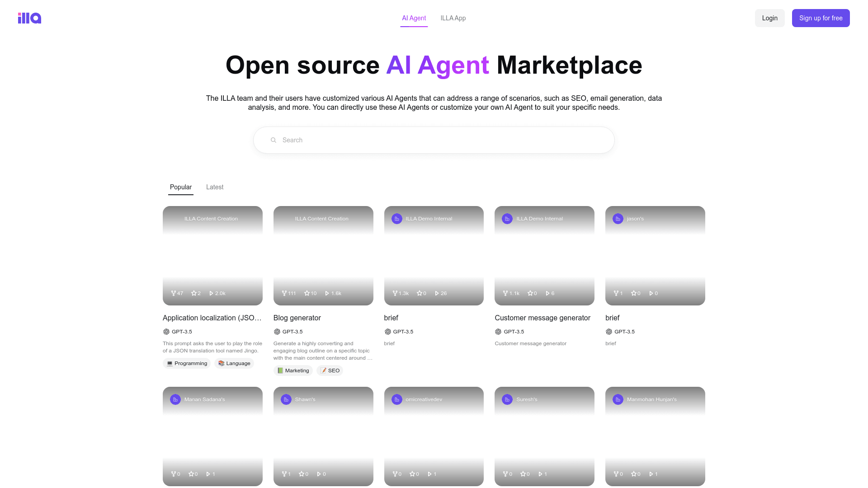This screenshot has width=868, height=488.
Task: Open the AI Agent navigation tab
Action: click(414, 18)
